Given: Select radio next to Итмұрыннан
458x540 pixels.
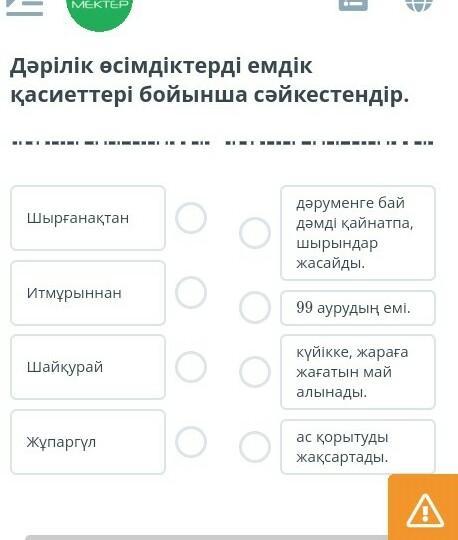Looking at the screenshot, I should pyautogui.click(x=191, y=292).
